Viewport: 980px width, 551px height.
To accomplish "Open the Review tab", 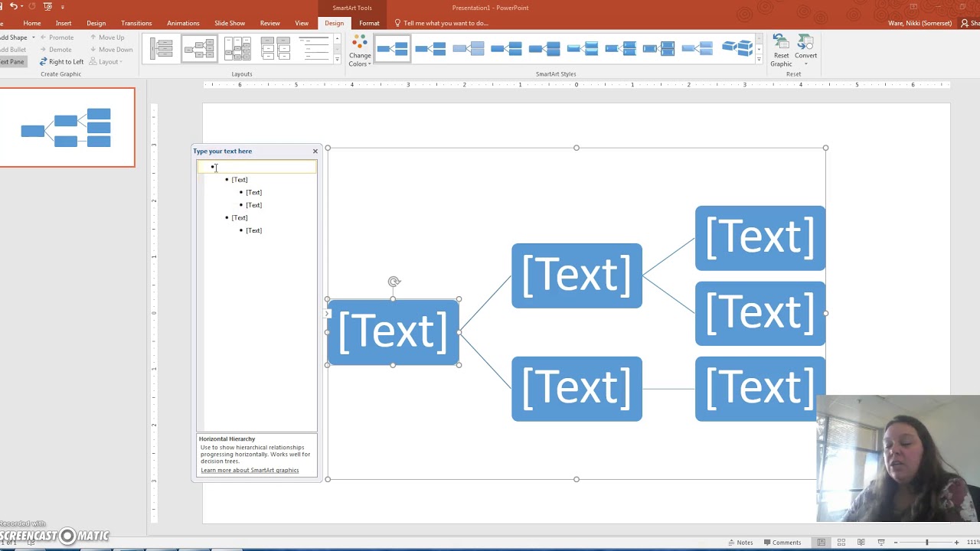I will 269,23.
